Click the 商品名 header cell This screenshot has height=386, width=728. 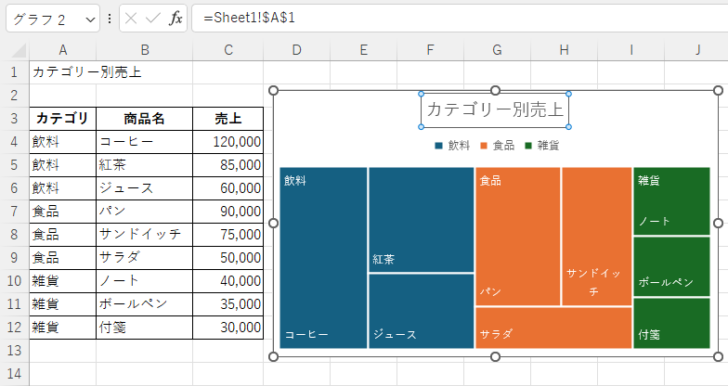[x=144, y=118]
